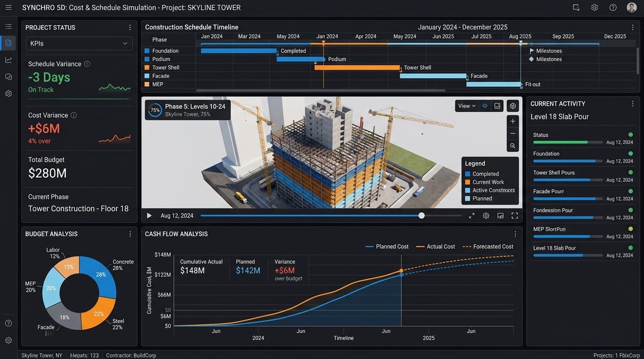Viewport: 644px width, 359px height.
Task: Open the hamburger menu in title bar
Action: tap(8, 7)
